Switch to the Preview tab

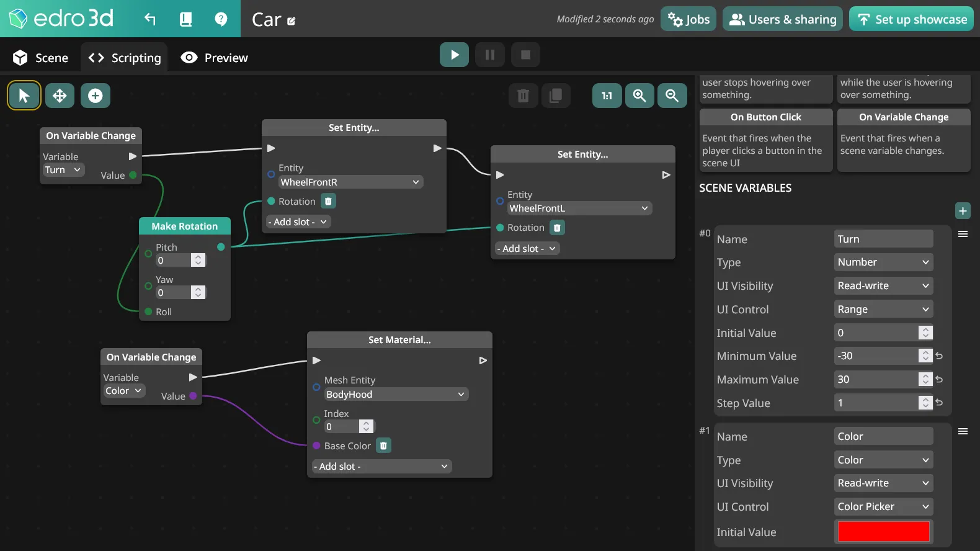pos(215,58)
